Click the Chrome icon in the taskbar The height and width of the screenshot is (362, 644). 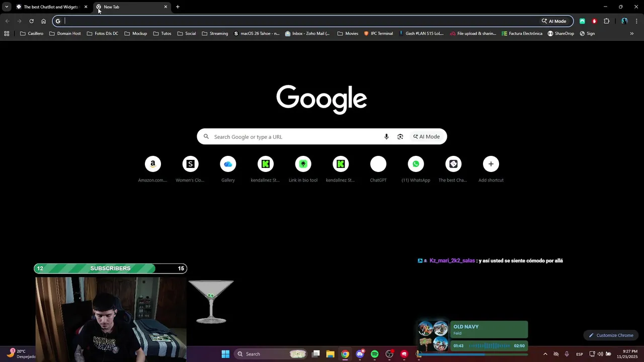click(x=345, y=354)
